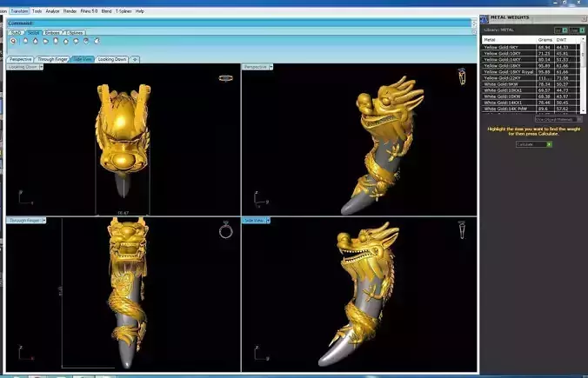
Task: Open the Perspective viewport name dropdown
Action: click(x=271, y=67)
